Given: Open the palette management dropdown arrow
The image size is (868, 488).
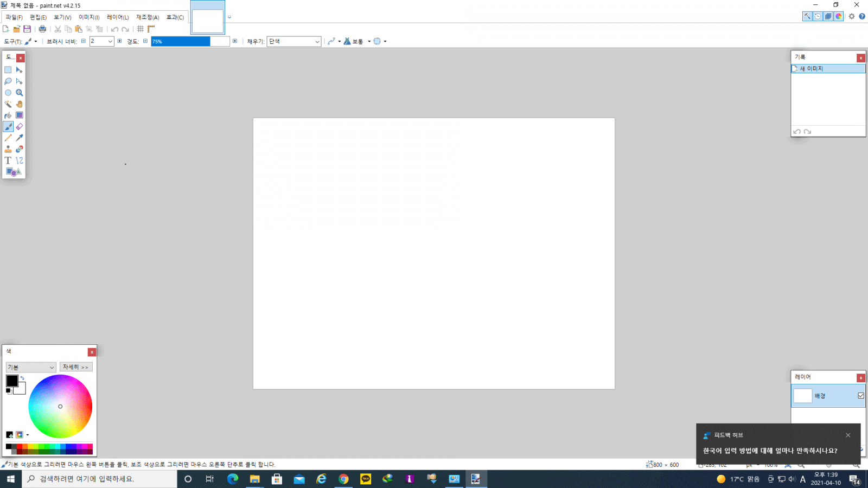Looking at the screenshot, I should 28,435.
